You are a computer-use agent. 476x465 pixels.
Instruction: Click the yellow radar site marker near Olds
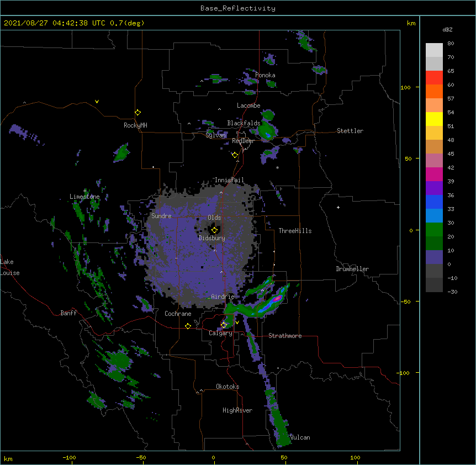[x=214, y=230]
